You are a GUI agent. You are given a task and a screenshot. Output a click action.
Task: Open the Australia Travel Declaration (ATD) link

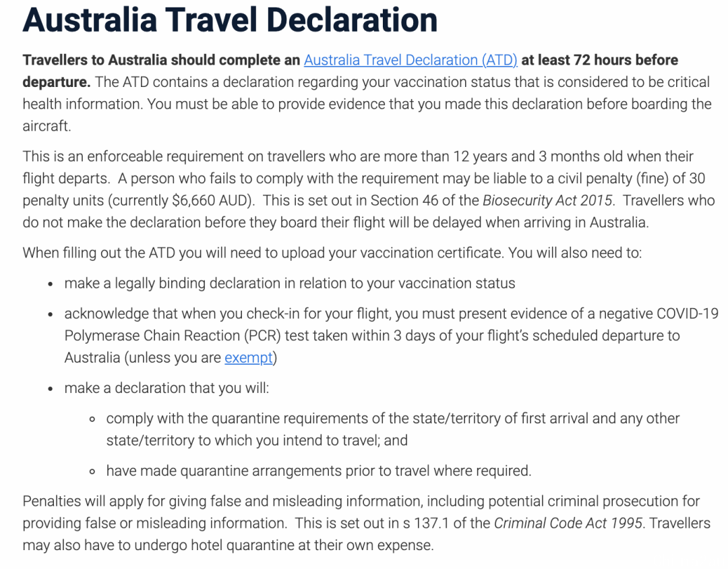[x=411, y=60]
